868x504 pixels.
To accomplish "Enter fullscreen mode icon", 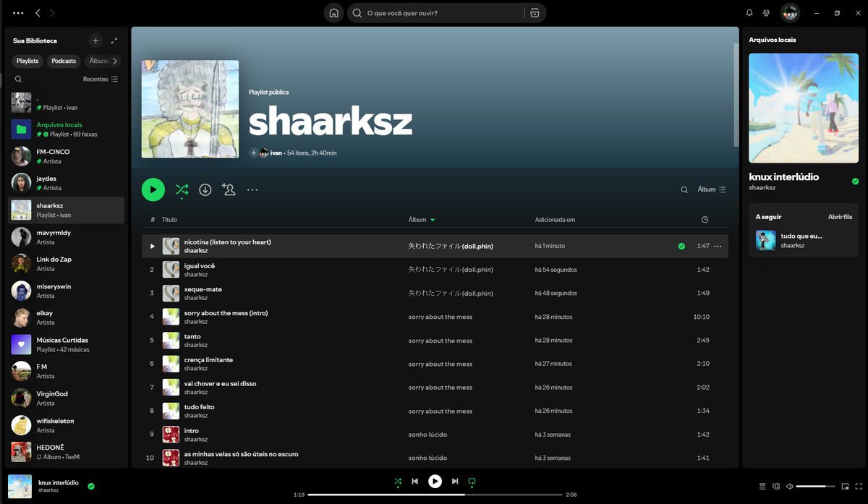I will click(858, 486).
